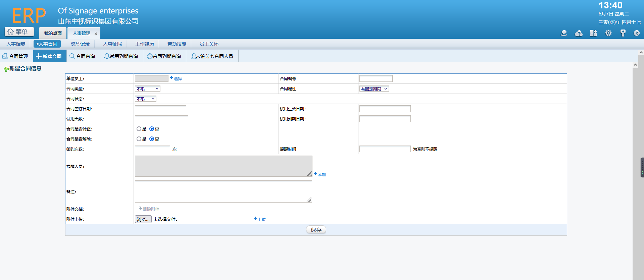
Task: Open 人事合同 submenu
Action: pos(47,44)
